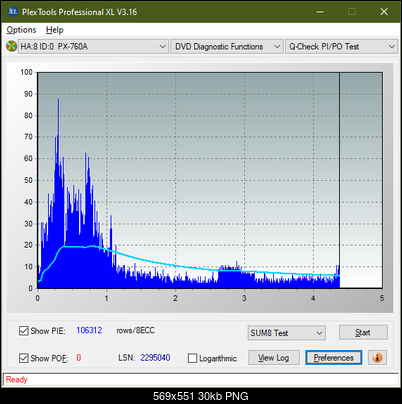Open the orange info icon button

pos(377,358)
